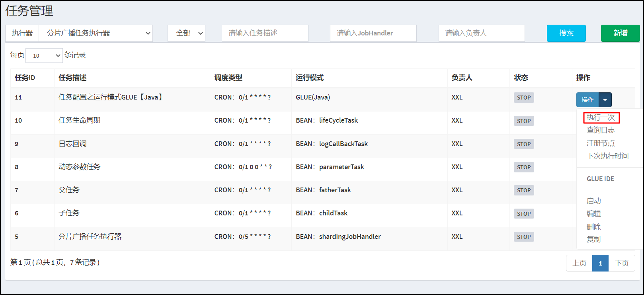Viewport: 644px width, 295px height.
Task: Click task description 分片广播任务执行器 in row 5
Action: coord(90,236)
